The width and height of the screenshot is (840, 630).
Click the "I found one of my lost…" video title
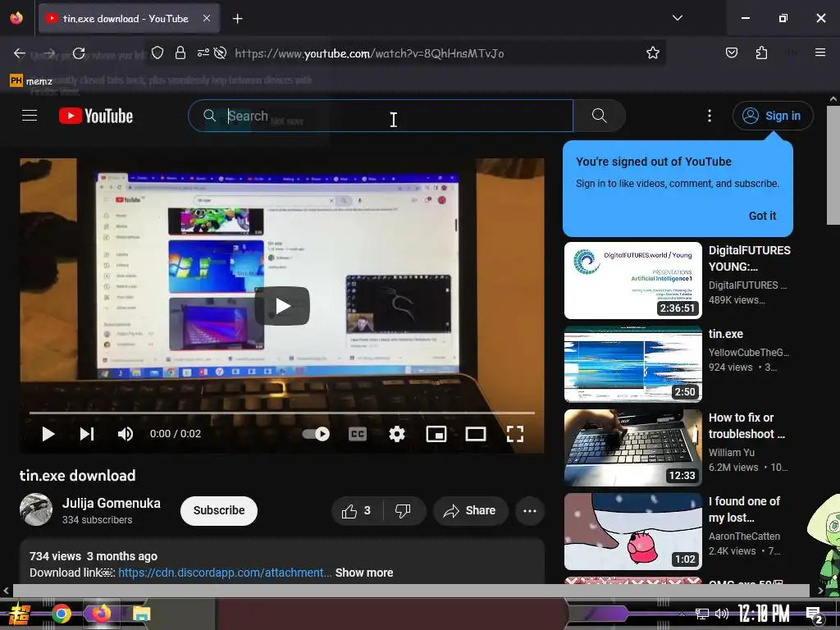coord(744,509)
